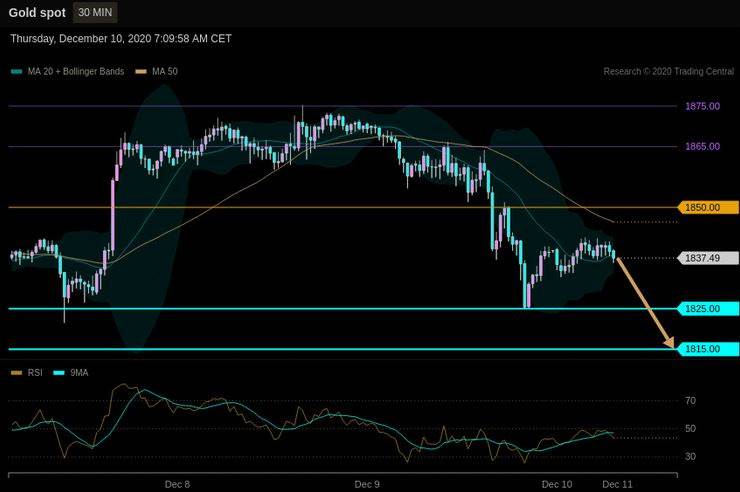The height and width of the screenshot is (492, 740).
Task: Click the grey 1837.49 current price tag
Action: click(708, 258)
